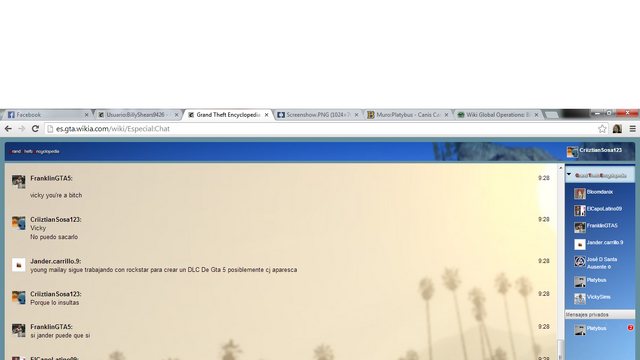The image size is (640, 360).
Task: Bookmark this page with the star icon
Action: tap(602, 129)
